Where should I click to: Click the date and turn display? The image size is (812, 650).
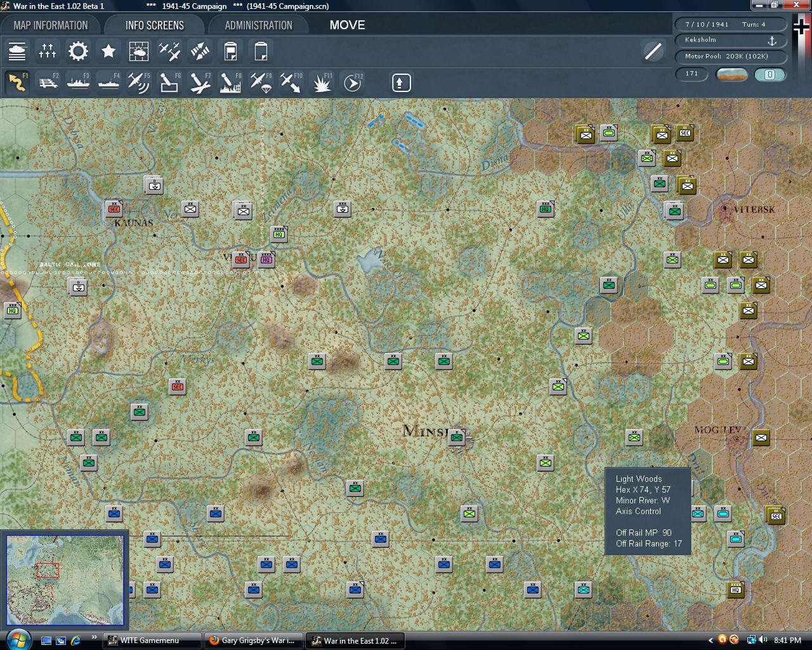pyautogui.click(x=731, y=24)
